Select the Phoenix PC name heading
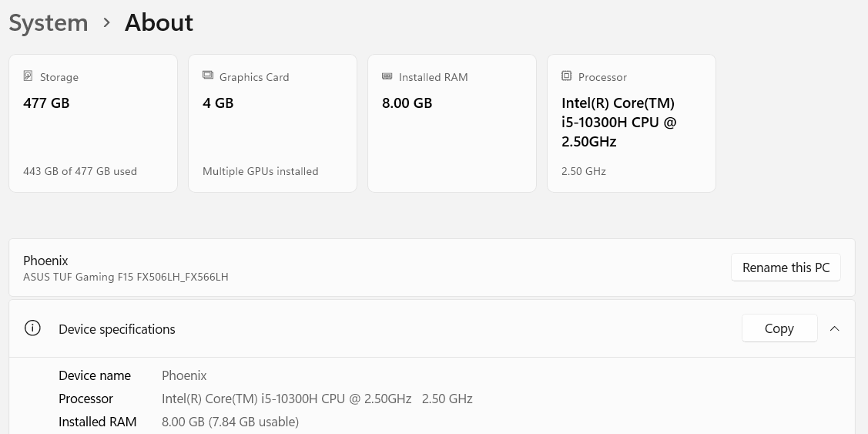 (45, 261)
